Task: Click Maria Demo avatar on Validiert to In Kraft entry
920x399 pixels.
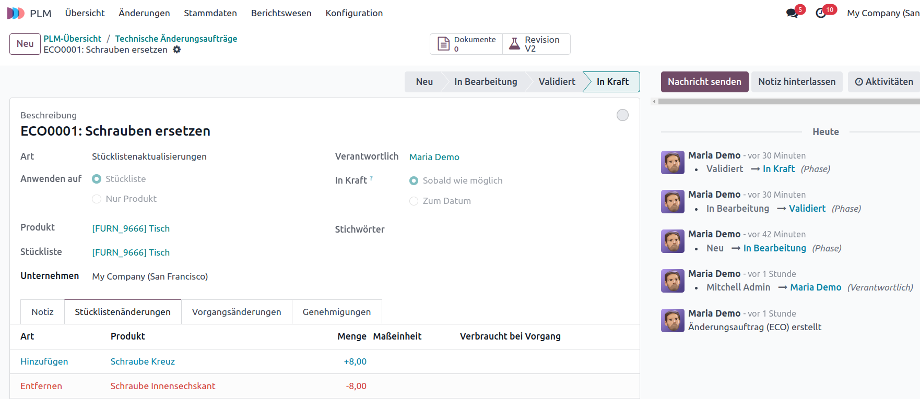Action: tap(672, 162)
